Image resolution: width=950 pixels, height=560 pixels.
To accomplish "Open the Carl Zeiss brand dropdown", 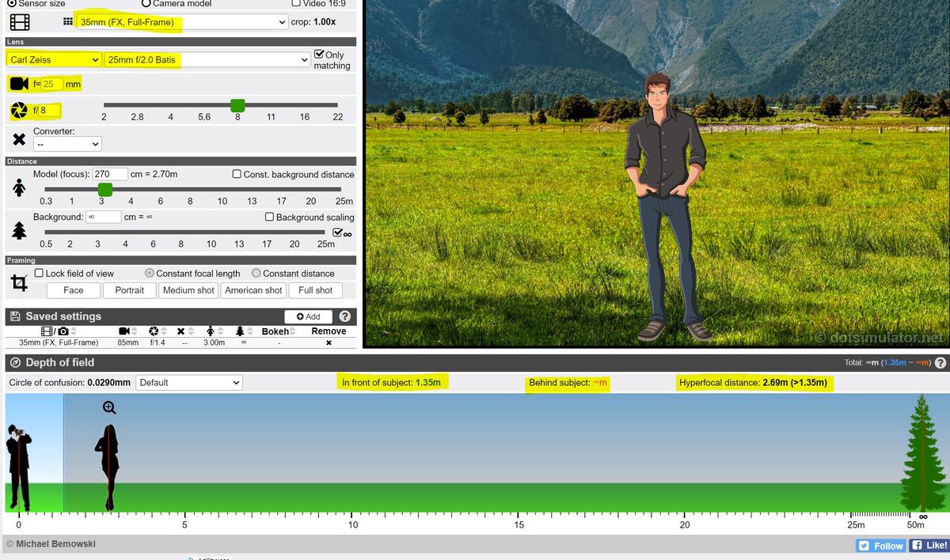I will [54, 59].
